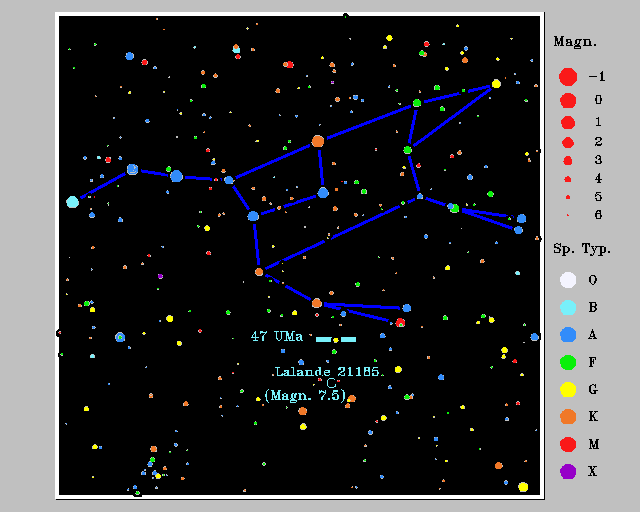Select the green F spectral type swatch
This screenshot has height=512, width=640.
coord(568,362)
